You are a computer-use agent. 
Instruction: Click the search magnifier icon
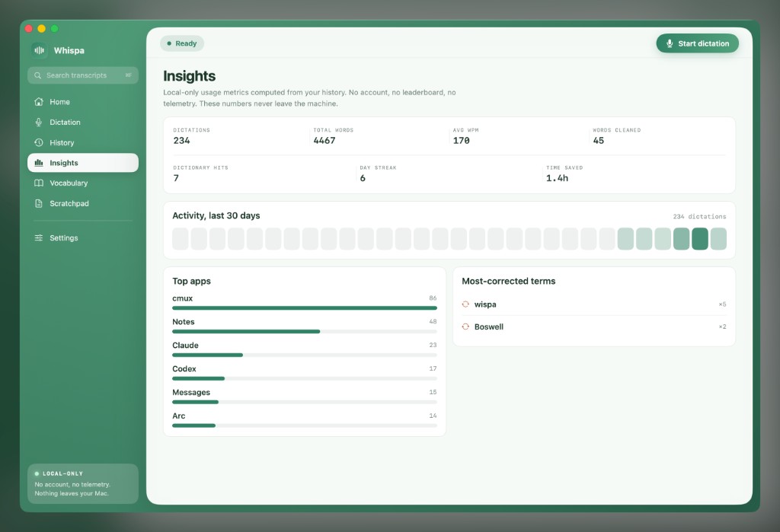pos(38,75)
